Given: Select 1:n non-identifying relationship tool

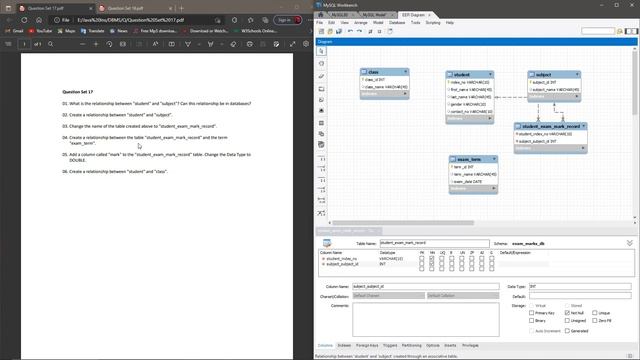Looking at the screenshot, I should point(322,169).
